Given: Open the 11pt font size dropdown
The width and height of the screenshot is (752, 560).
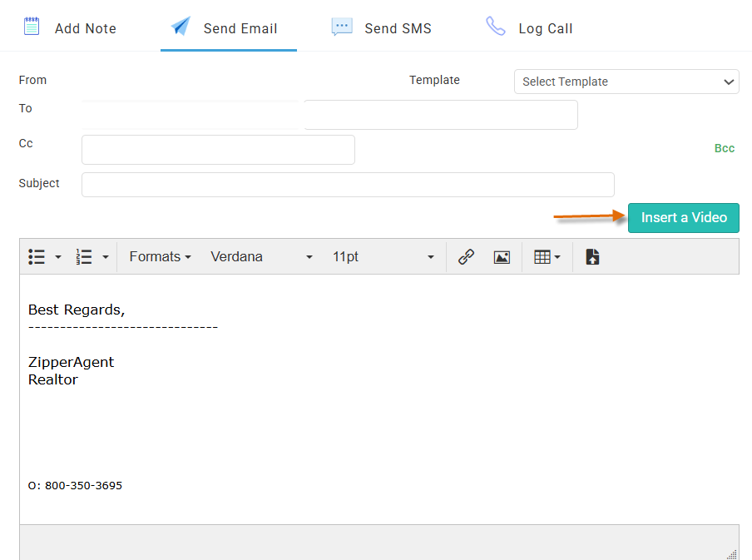Looking at the screenshot, I should [x=383, y=257].
